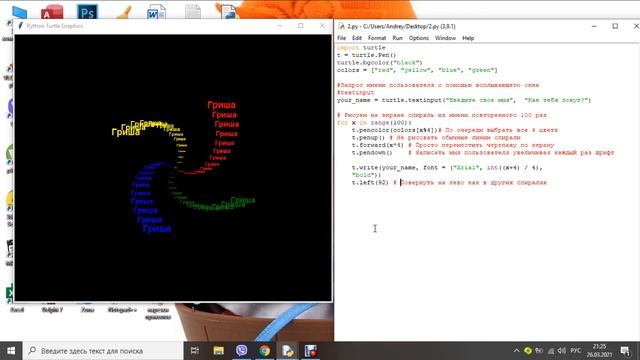The width and height of the screenshot is (640, 360).
Task: Open the Edit menu in IDLE editor
Action: pyautogui.click(x=357, y=38)
